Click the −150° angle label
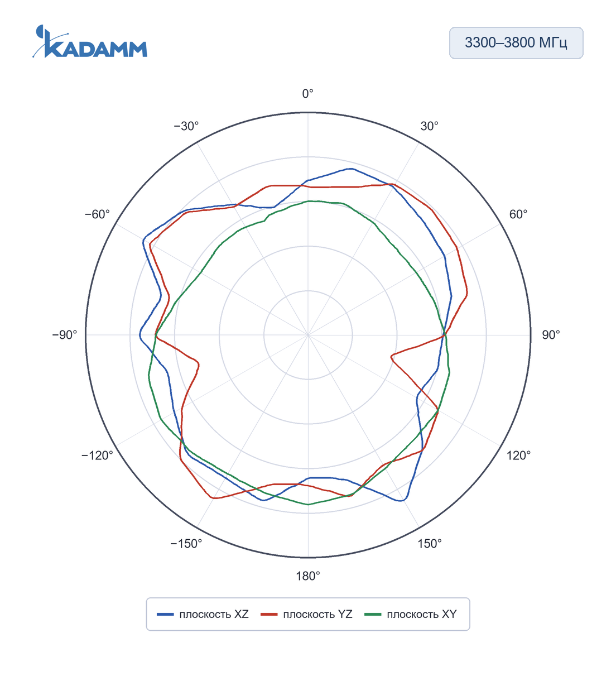Image resolution: width=616 pixels, height=676 pixels. click(186, 544)
